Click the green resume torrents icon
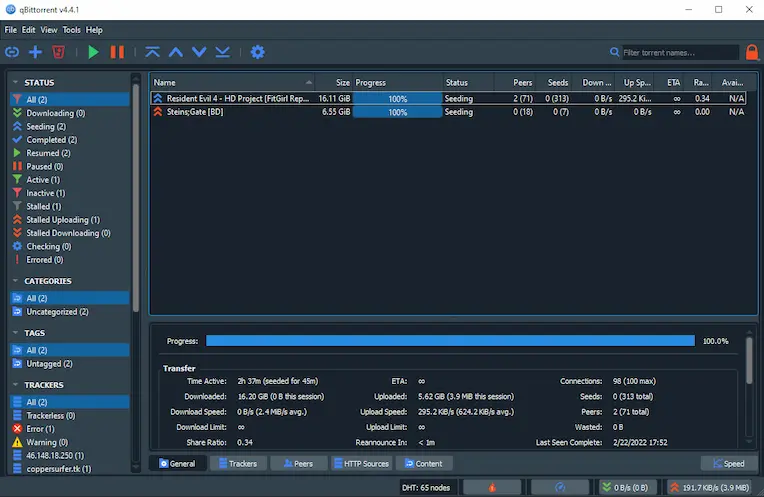 tap(93, 52)
